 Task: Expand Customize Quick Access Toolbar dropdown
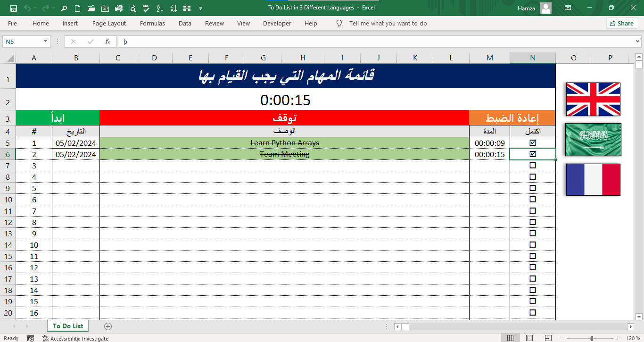201,8
